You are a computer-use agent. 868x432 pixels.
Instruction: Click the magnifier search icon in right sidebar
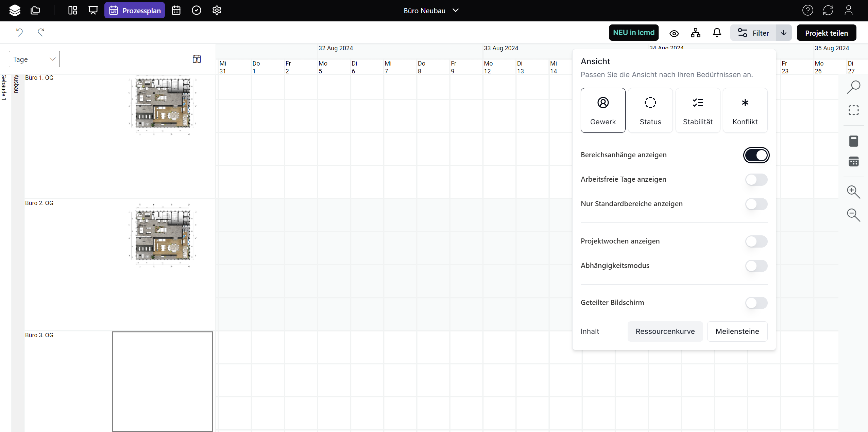853,87
